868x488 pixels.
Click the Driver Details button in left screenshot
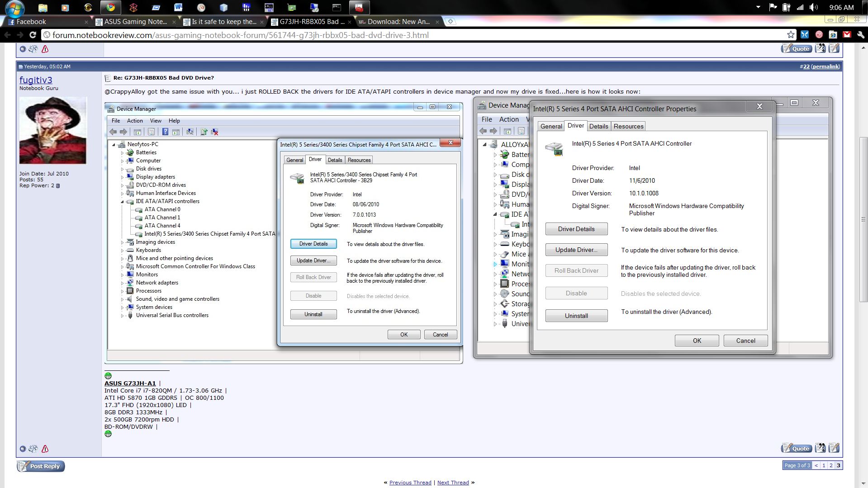point(313,244)
